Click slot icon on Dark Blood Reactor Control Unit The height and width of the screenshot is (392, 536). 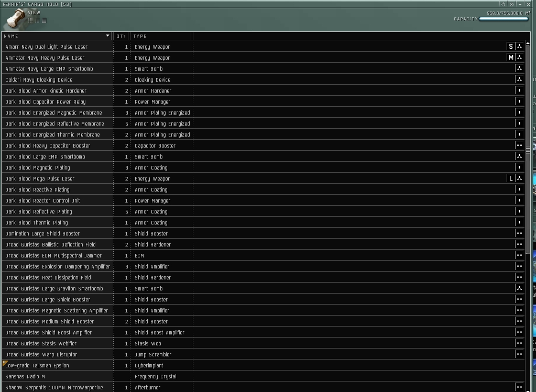point(519,200)
